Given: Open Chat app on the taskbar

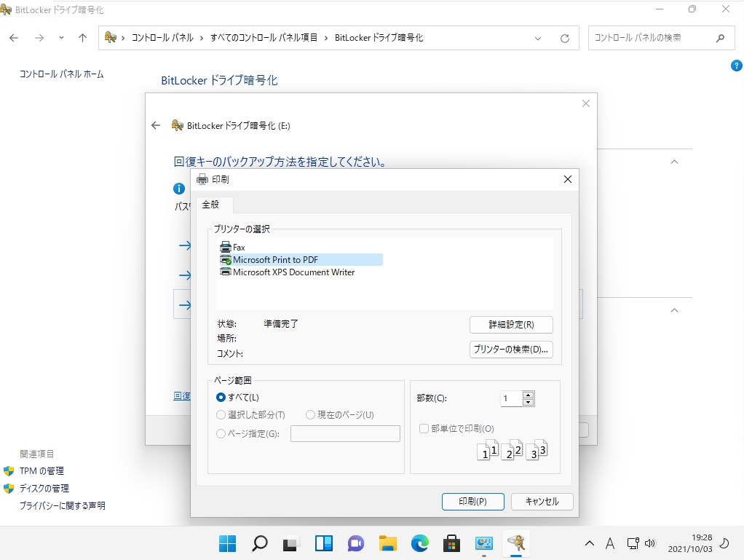Looking at the screenshot, I should tap(356, 543).
